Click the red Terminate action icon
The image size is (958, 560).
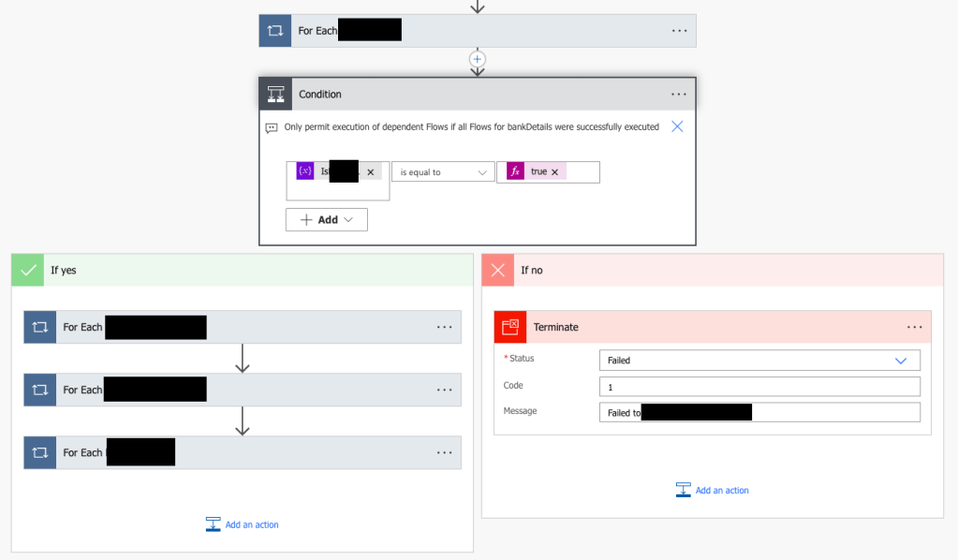[x=510, y=327]
